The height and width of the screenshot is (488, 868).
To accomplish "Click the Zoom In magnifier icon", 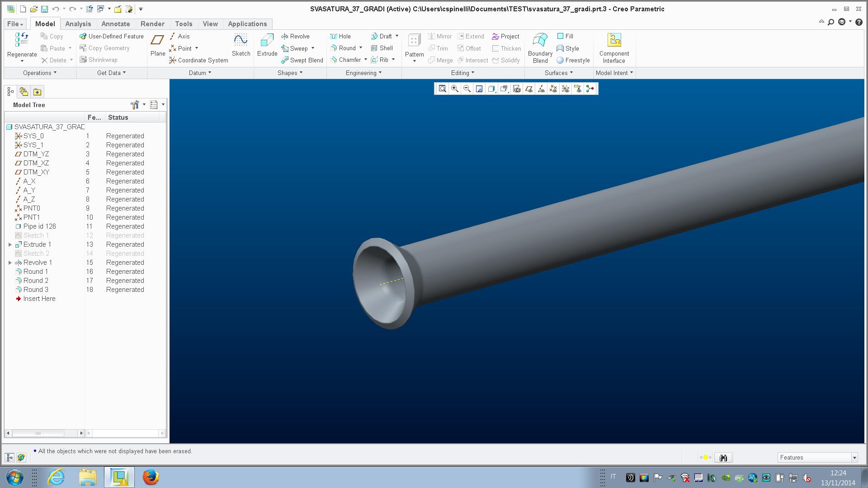I will [x=454, y=89].
